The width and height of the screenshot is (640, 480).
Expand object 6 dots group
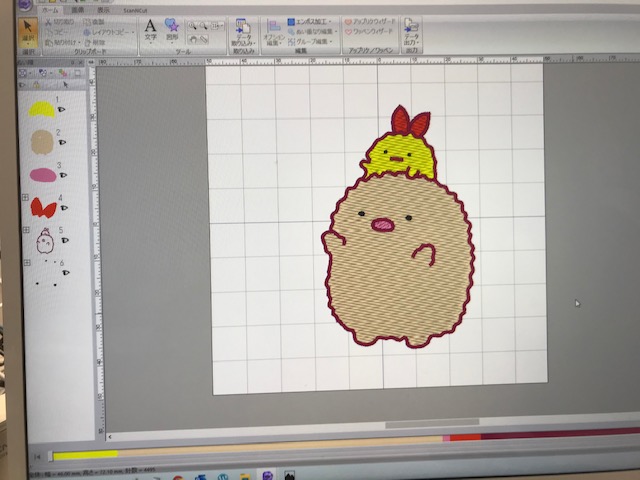click(x=27, y=262)
